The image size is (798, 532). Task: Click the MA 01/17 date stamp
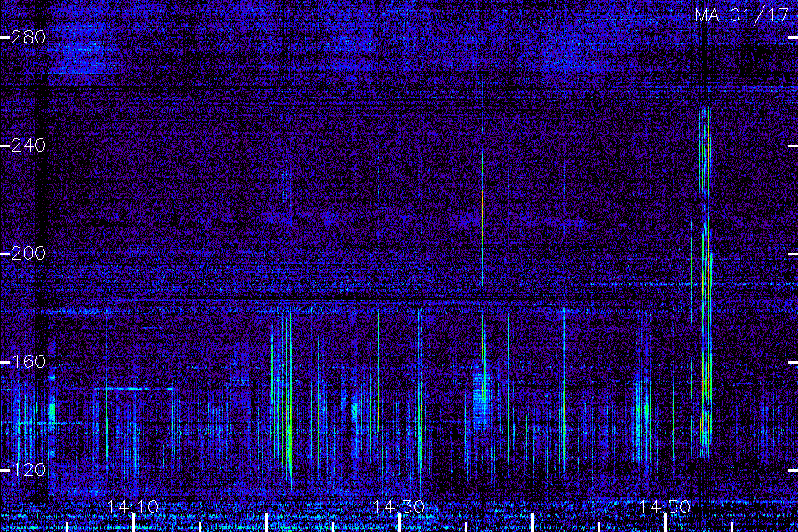pos(742,15)
